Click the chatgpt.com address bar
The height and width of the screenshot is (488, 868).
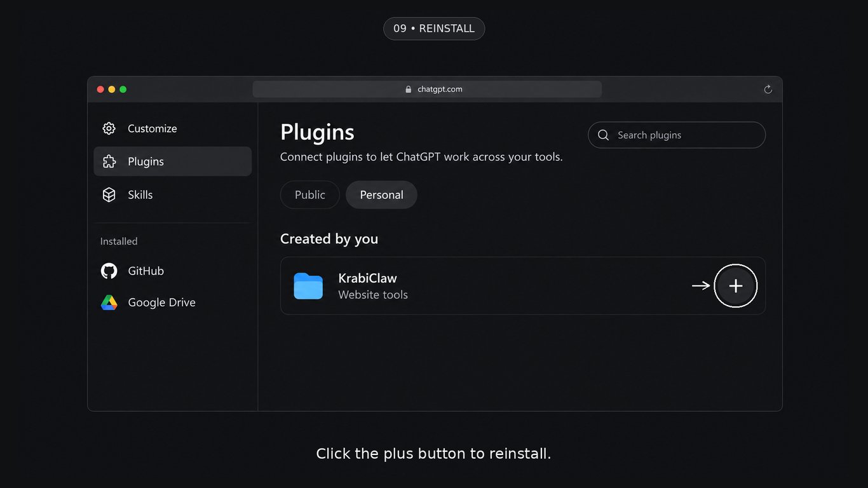click(x=427, y=90)
